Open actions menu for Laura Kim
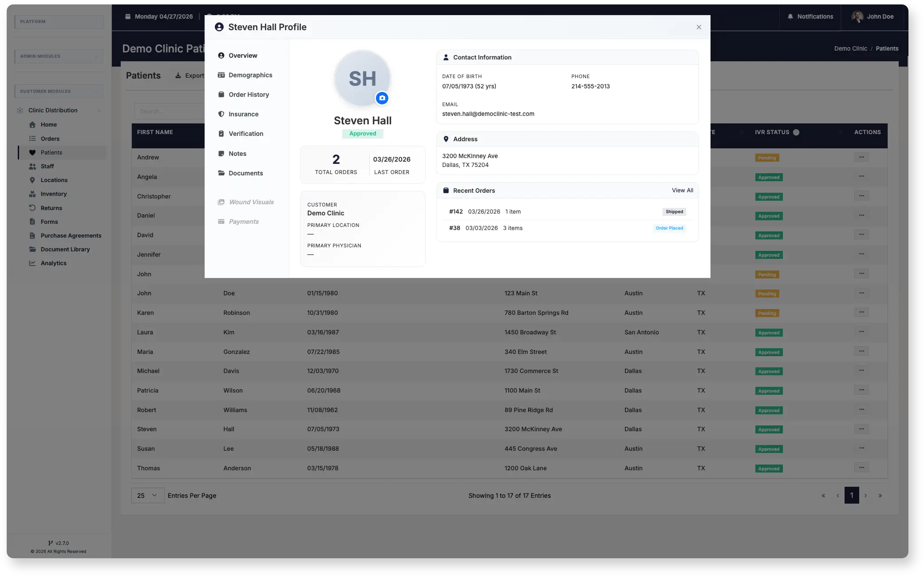924x576 pixels. click(x=861, y=332)
